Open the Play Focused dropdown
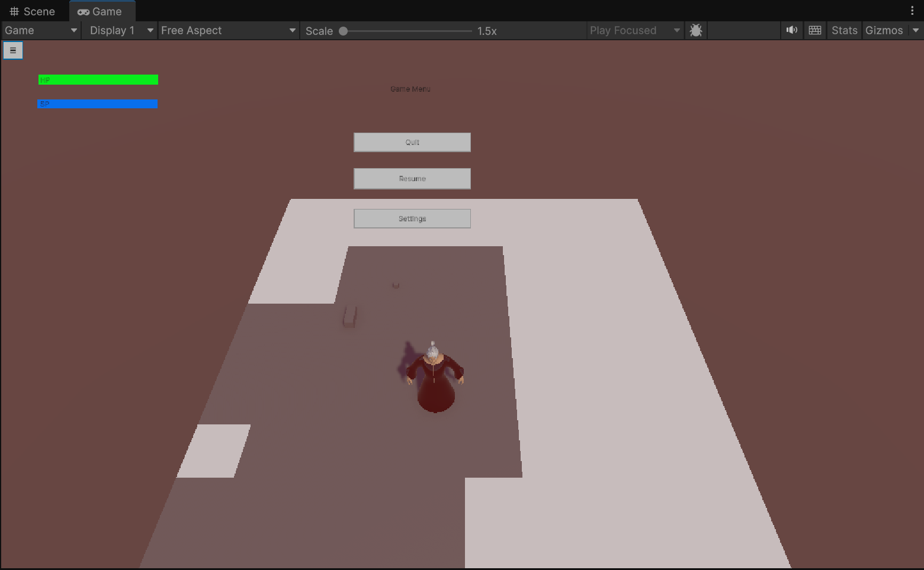The image size is (924, 570). click(x=635, y=31)
